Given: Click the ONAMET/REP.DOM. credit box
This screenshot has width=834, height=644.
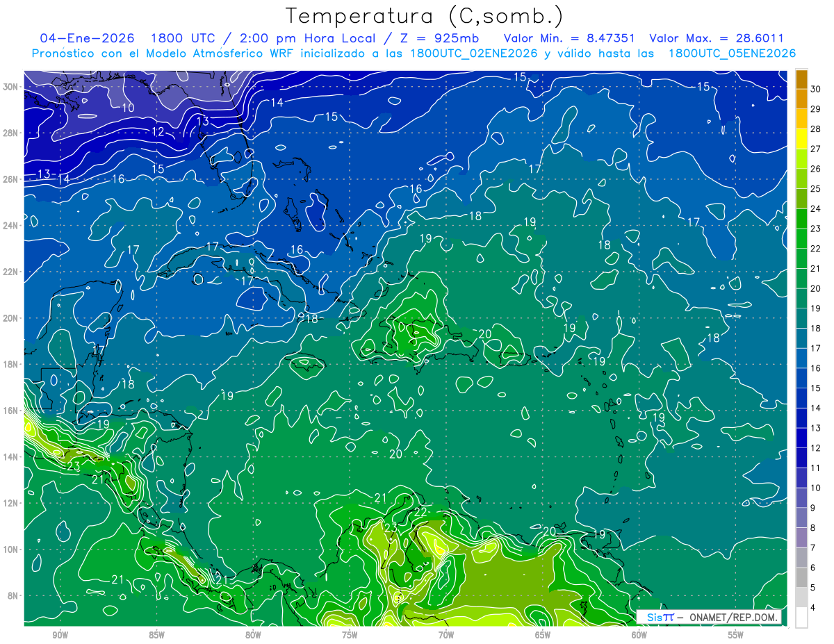Looking at the screenshot, I should [709, 617].
